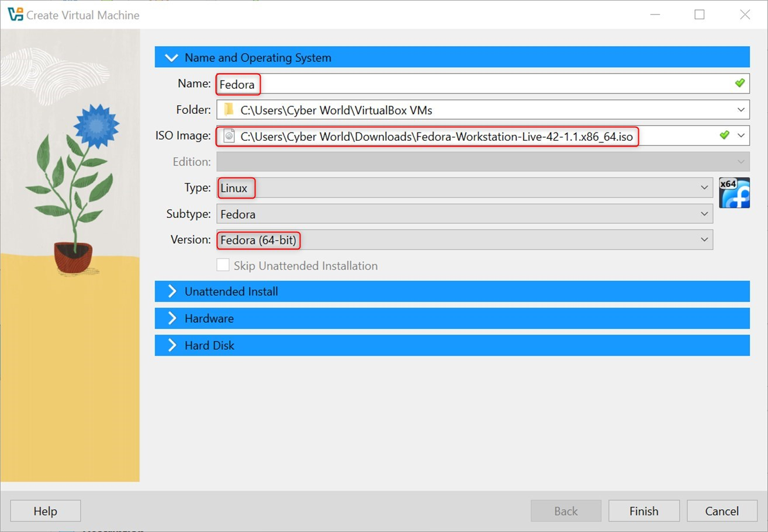Toggle Skip Unattended Installation checkbox
Image resolution: width=768 pixels, height=532 pixels.
pyautogui.click(x=223, y=265)
